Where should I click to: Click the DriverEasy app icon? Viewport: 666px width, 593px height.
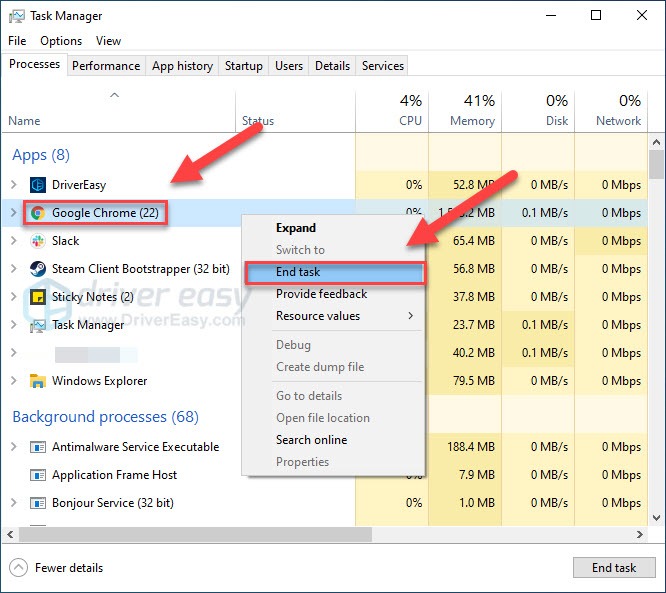38,185
